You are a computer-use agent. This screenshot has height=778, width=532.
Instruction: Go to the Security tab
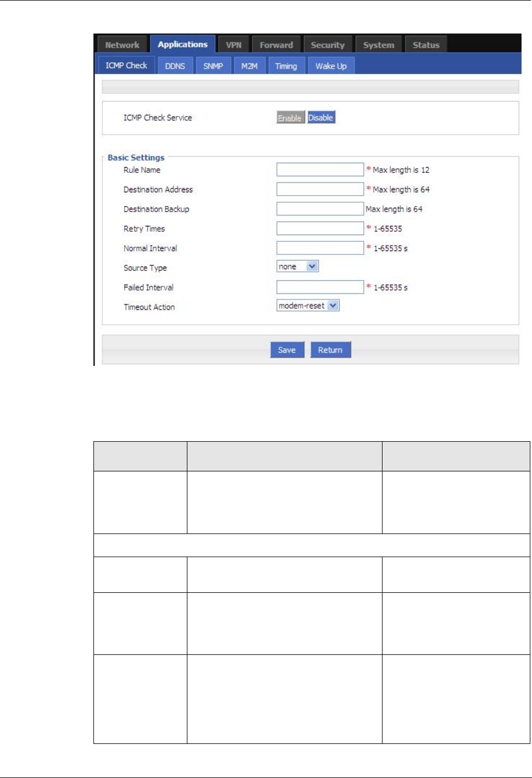pyautogui.click(x=328, y=45)
